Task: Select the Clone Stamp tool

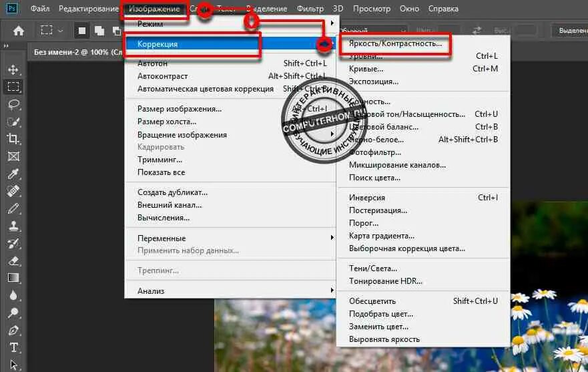Action: click(13, 226)
